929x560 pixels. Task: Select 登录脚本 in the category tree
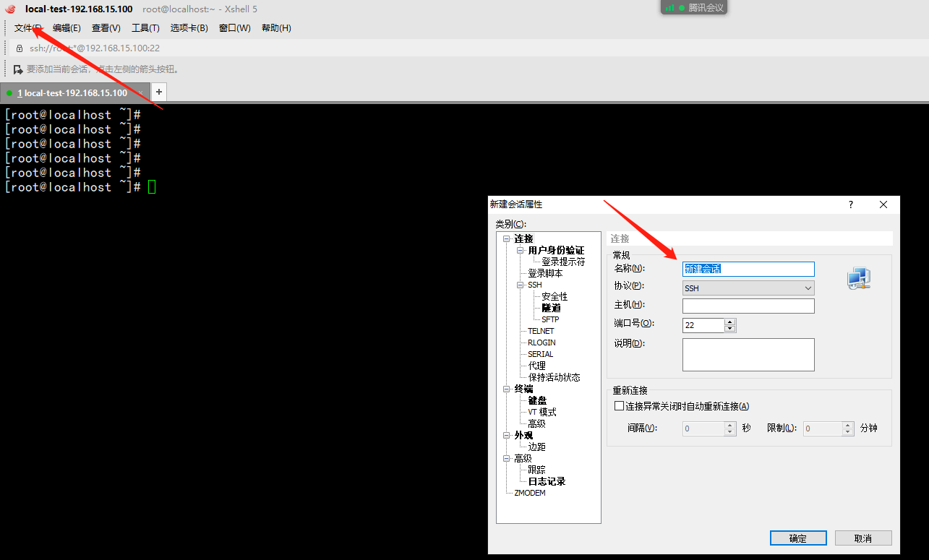545,273
